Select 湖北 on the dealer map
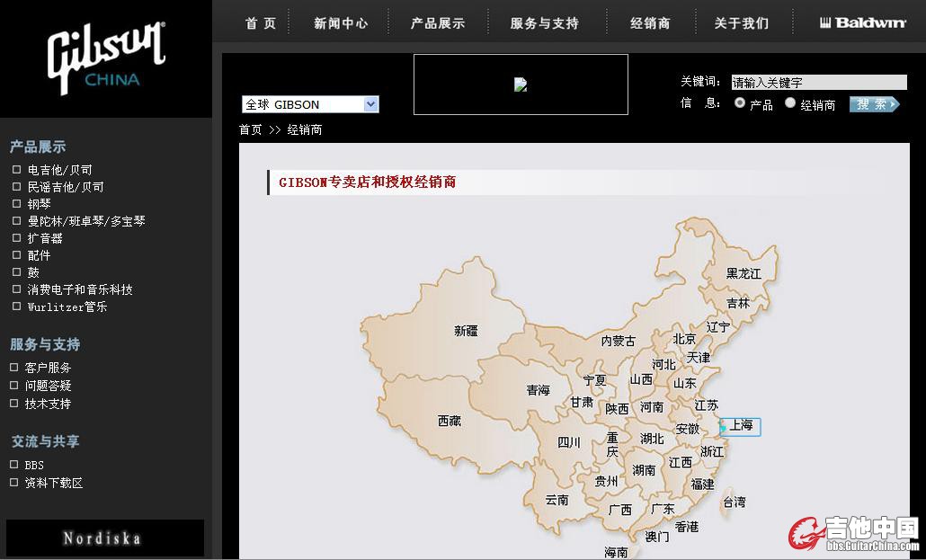The width and height of the screenshot is (926, 560). [652, 439]
